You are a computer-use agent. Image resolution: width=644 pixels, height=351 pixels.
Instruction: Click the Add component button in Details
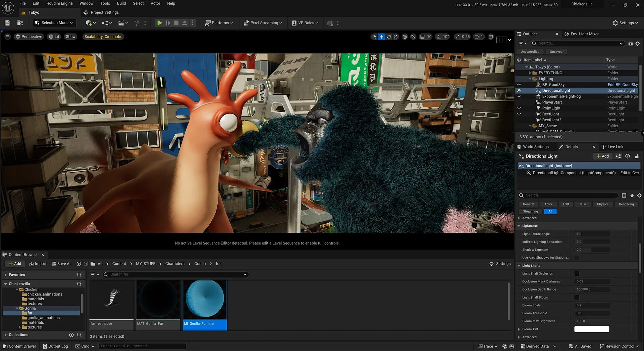click(603, 156)
